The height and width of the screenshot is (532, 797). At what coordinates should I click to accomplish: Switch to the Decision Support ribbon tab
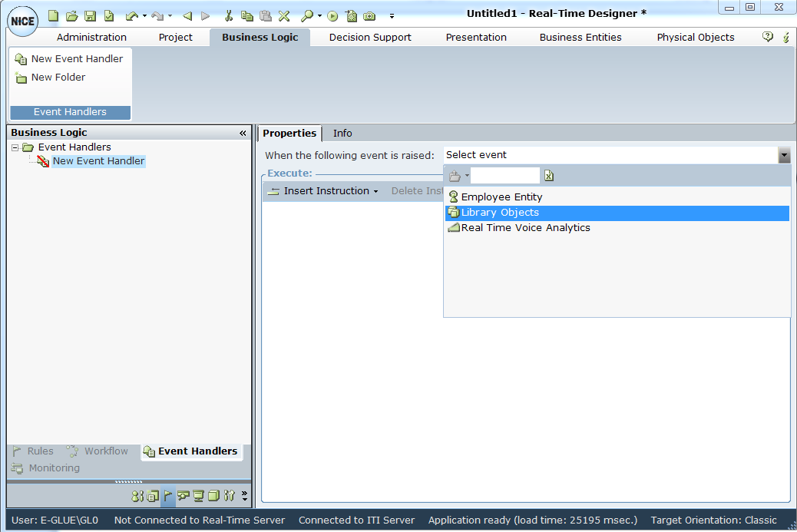pyautogui.click(x=370, y=37)
